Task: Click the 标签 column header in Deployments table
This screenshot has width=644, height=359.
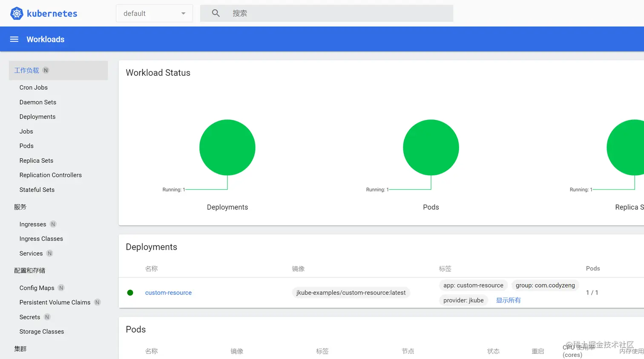Action: point(445,269)
